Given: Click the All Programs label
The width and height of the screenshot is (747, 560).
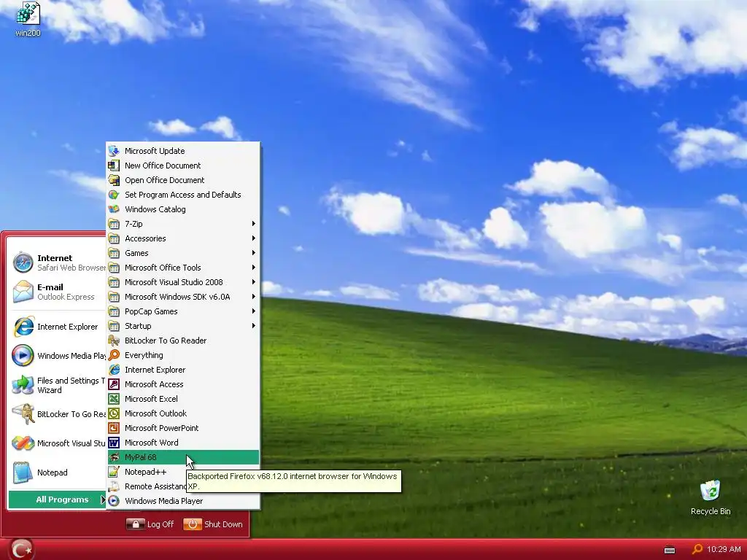Looking at the screenshot, I should click(x=63, y=499).
